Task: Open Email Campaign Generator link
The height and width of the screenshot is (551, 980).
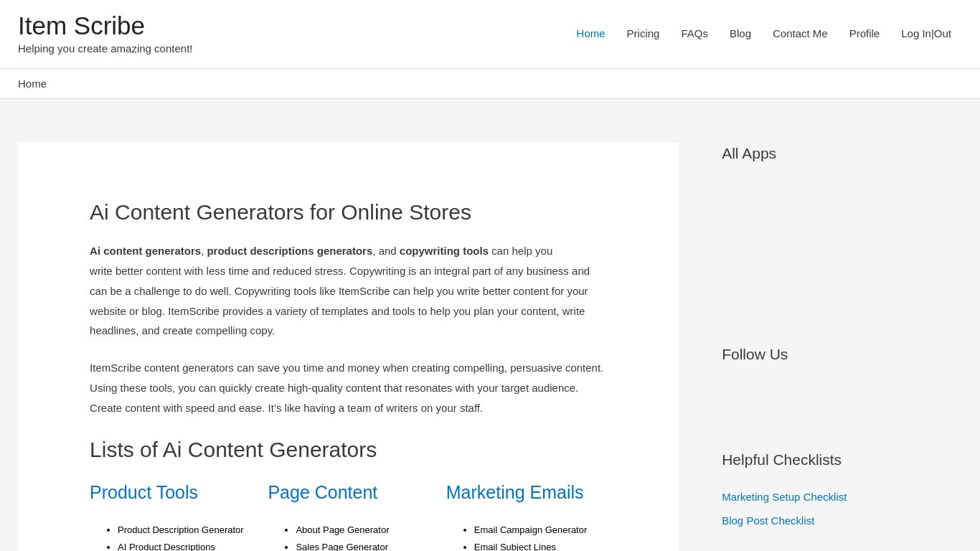Action: pos(530,530)
